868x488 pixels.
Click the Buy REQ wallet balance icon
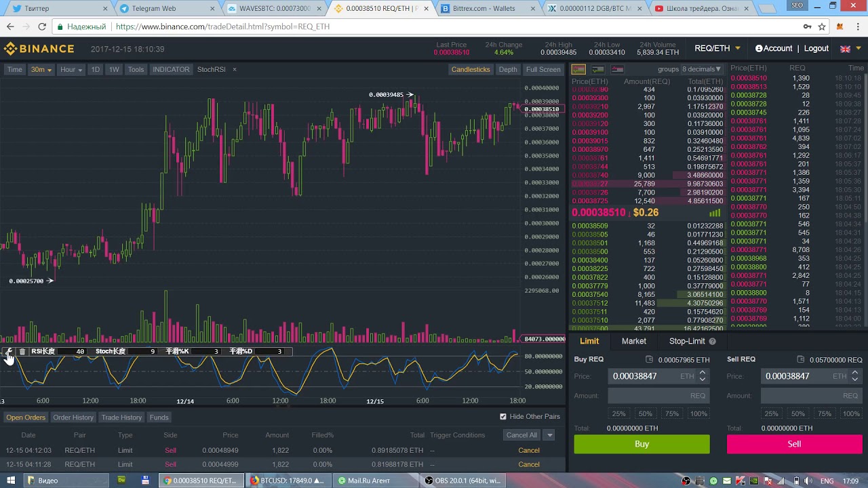649,359
